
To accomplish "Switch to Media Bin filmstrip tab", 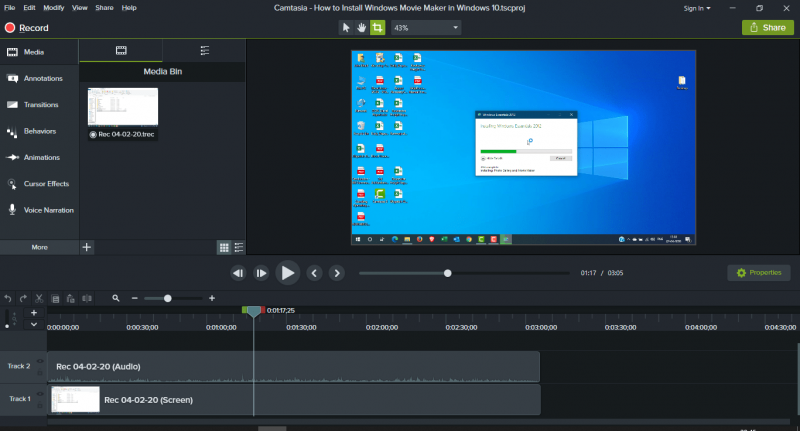I will click(121, 50).
